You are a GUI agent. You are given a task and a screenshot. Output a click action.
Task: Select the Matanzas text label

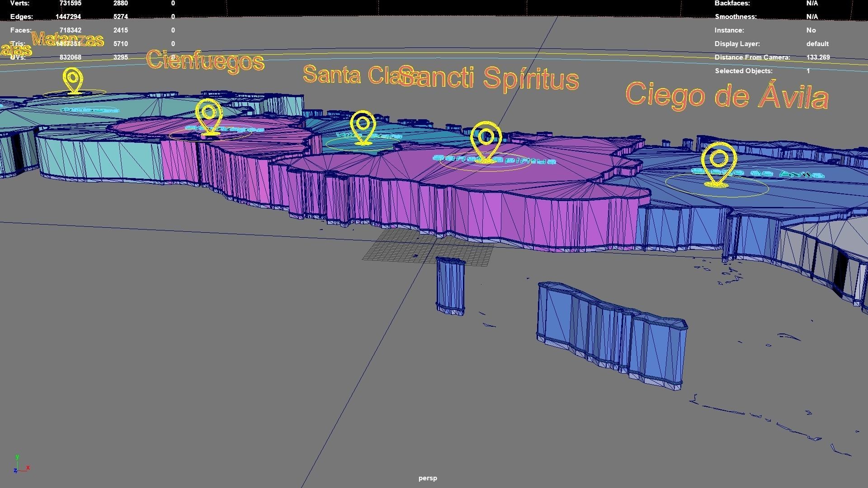point(68,40)
